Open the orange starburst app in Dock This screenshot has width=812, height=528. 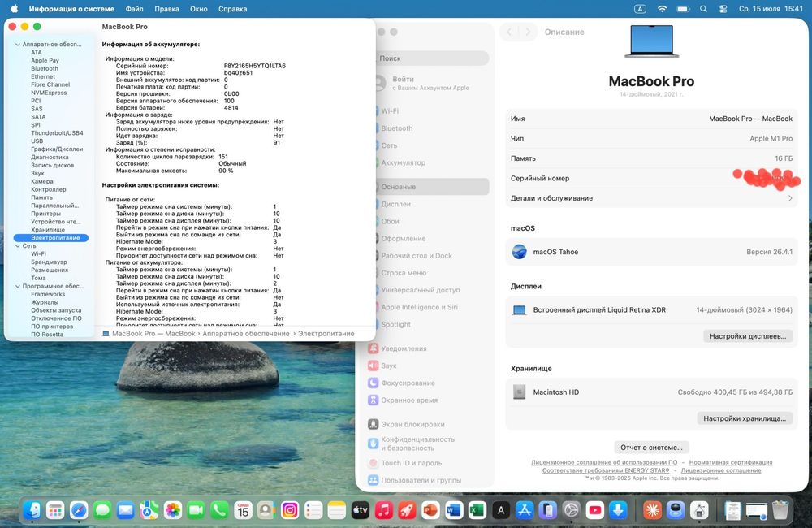coord(652,510)
